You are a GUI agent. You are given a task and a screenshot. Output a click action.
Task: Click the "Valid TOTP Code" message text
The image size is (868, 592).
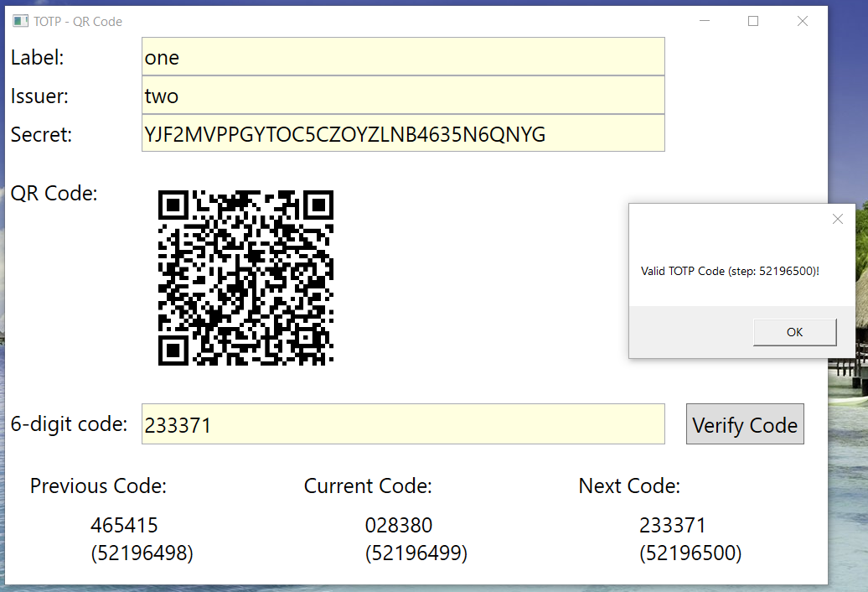(x=730, y=271)
